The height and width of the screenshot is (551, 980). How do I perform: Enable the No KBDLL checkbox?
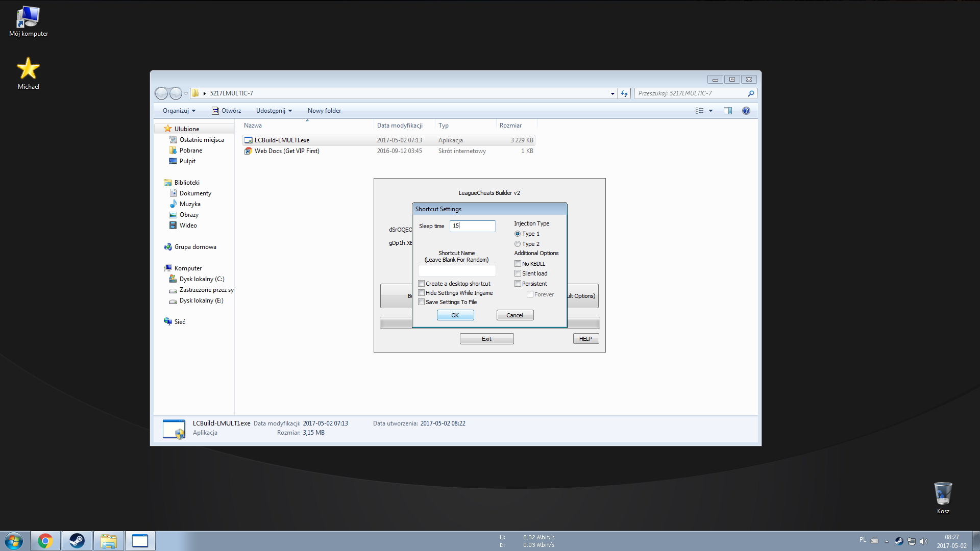[x=518, y=264]
